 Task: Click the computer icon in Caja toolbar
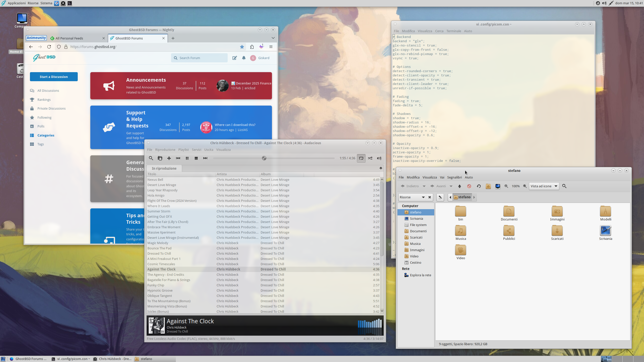[x=498, y=186]
